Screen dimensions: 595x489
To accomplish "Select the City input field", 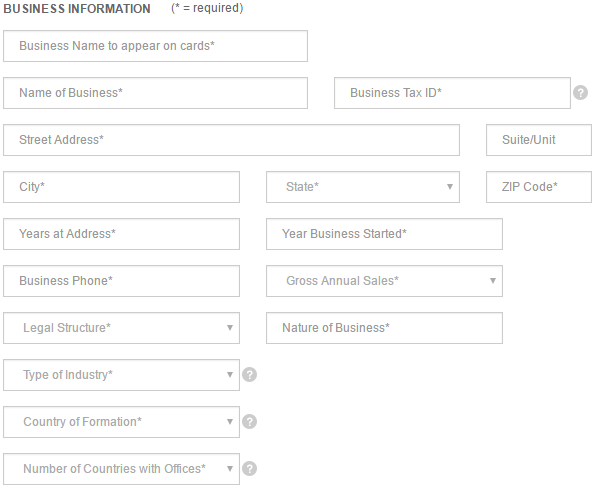I will pos(121,187).
